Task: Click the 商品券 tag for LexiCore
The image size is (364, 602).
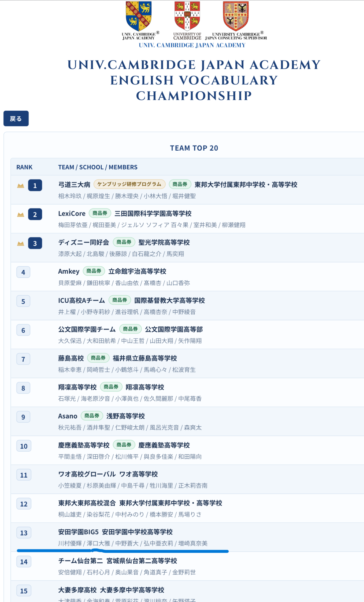Action: tap(100, 213)
